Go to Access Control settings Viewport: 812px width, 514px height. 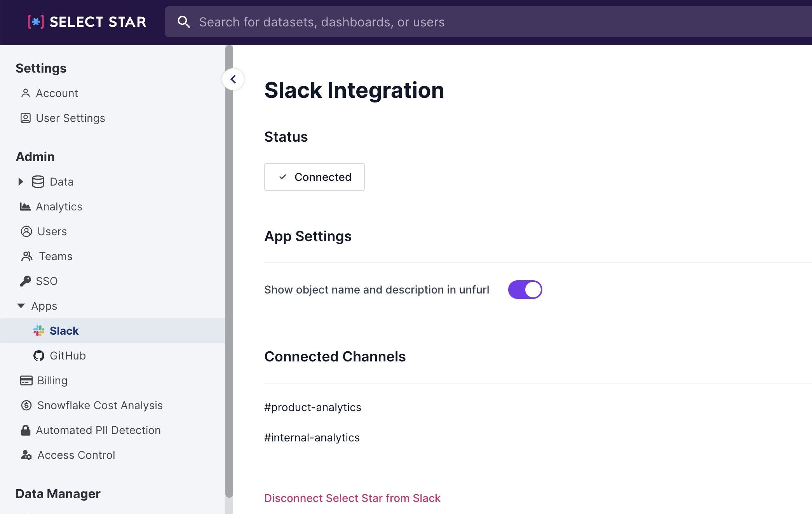(76, 455)
